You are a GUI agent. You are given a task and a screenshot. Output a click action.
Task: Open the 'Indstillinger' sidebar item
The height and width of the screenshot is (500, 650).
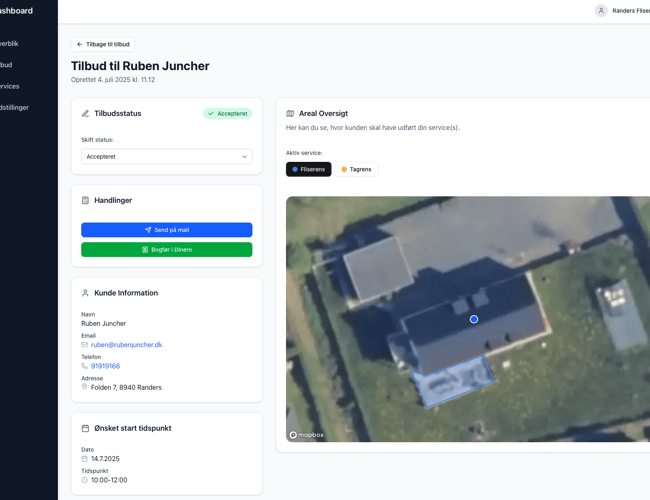pos(15,108)
